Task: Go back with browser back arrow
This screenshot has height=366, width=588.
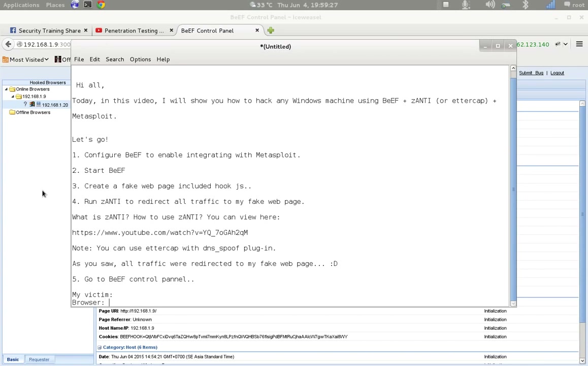Action: click(x=8, y=44)
